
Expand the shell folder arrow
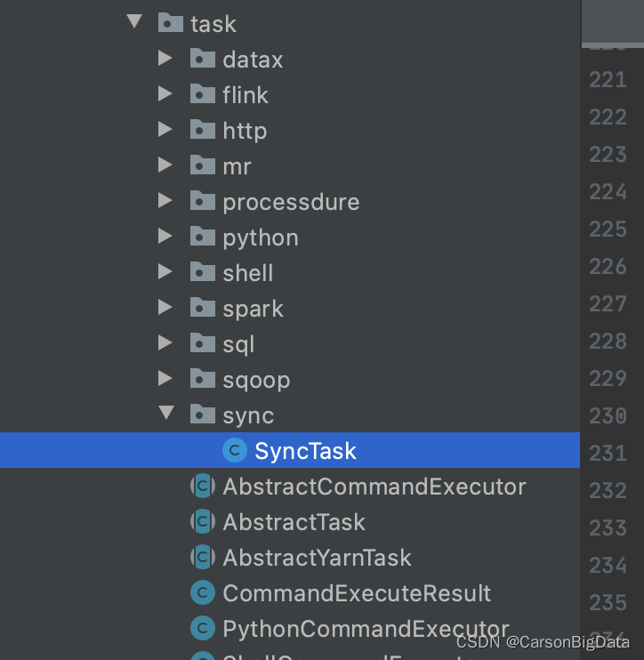pyautogui.click(x=165, y=271)
